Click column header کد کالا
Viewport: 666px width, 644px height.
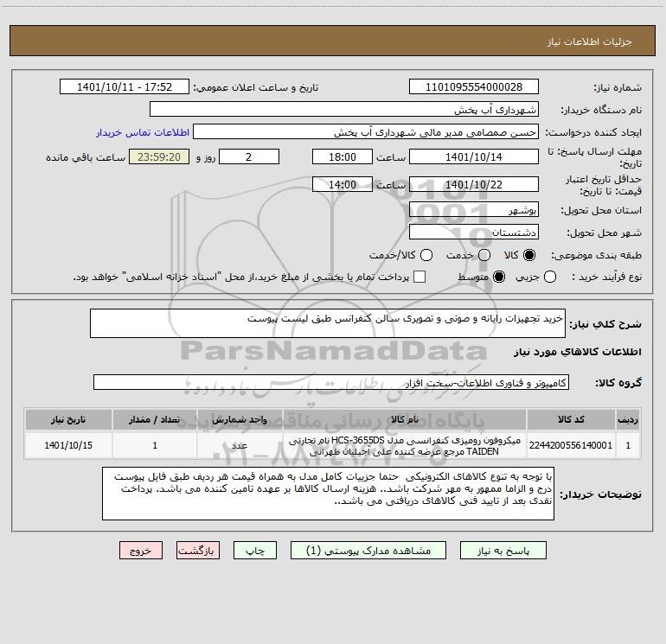pos(571,419)
